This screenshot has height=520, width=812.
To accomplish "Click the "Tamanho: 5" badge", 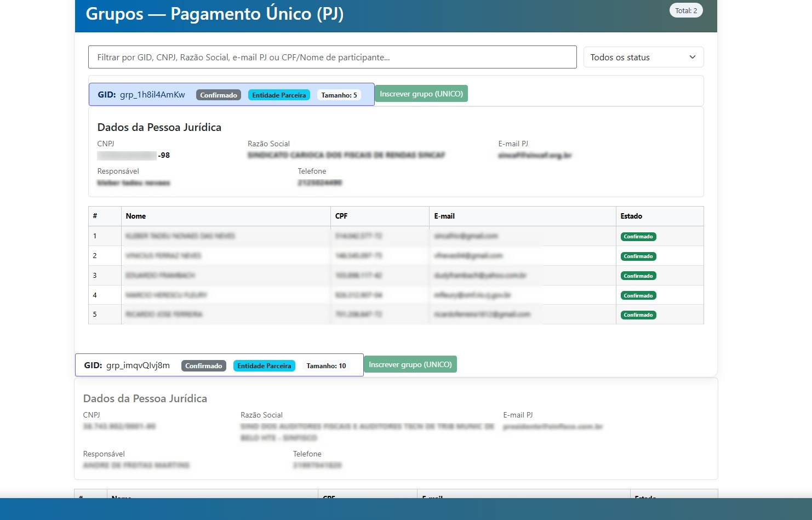I will [x=339, y=95].
